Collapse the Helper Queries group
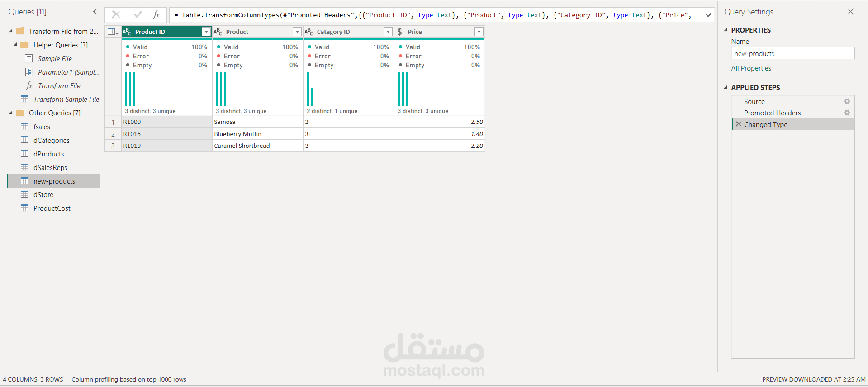 (15, 45)
